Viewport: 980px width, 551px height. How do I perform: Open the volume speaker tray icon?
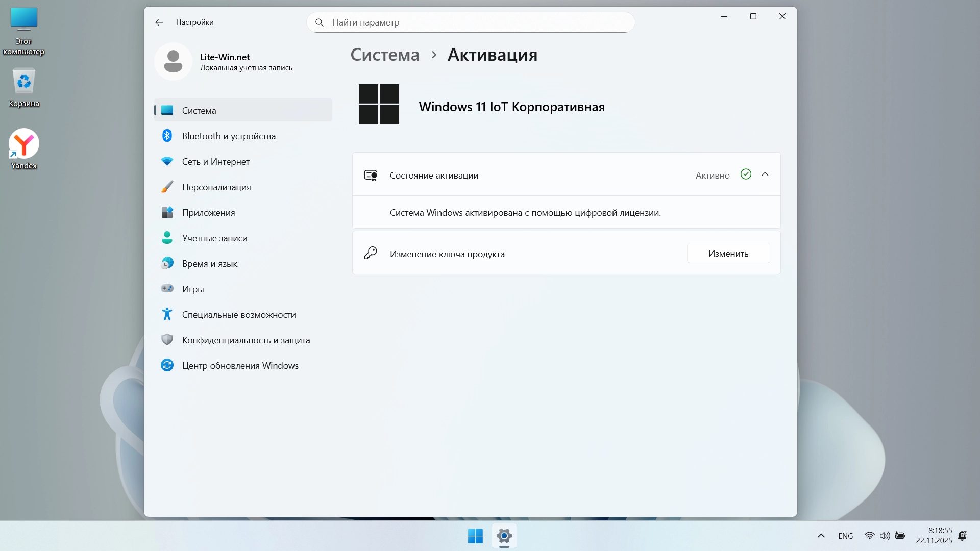(885, 536)
